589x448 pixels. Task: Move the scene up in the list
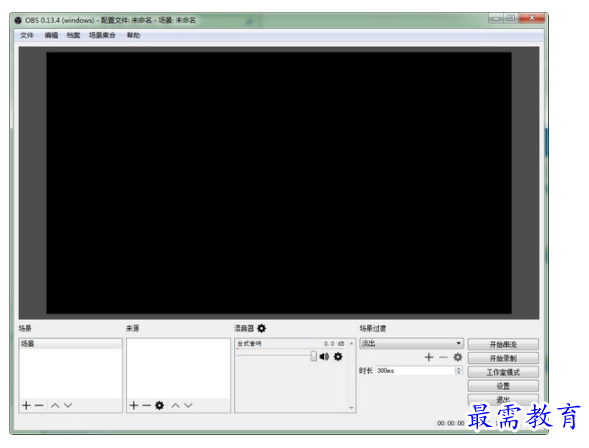[x=55, y=406]
